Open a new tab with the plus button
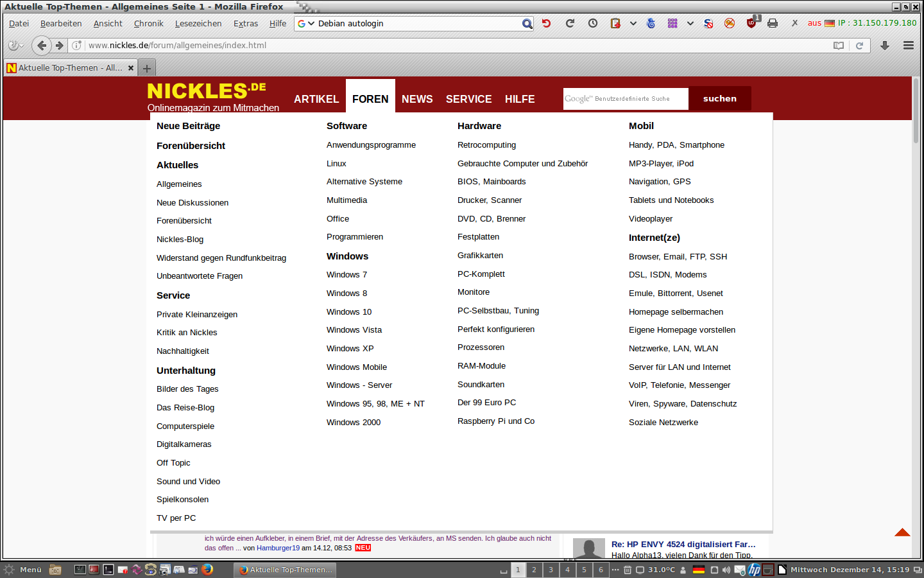The image size is (924, 578). pos(147,68)
